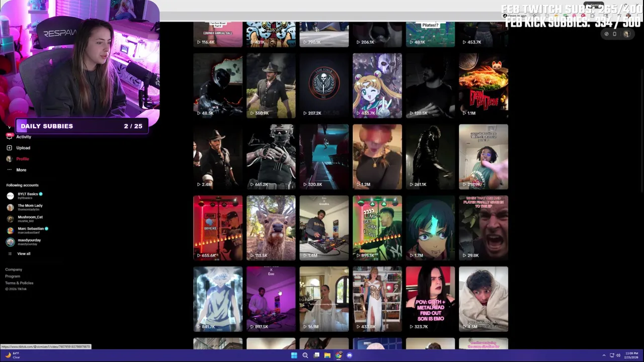Open Pilates map video with 48.1K views
Image resolution: width=644 pixels, height=362 pixels.
coord(430,34)
